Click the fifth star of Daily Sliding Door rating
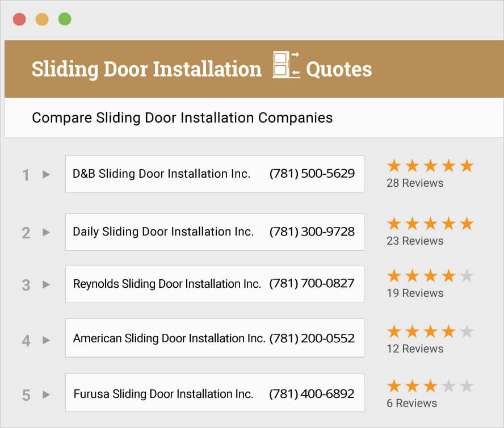 (466, 223)
